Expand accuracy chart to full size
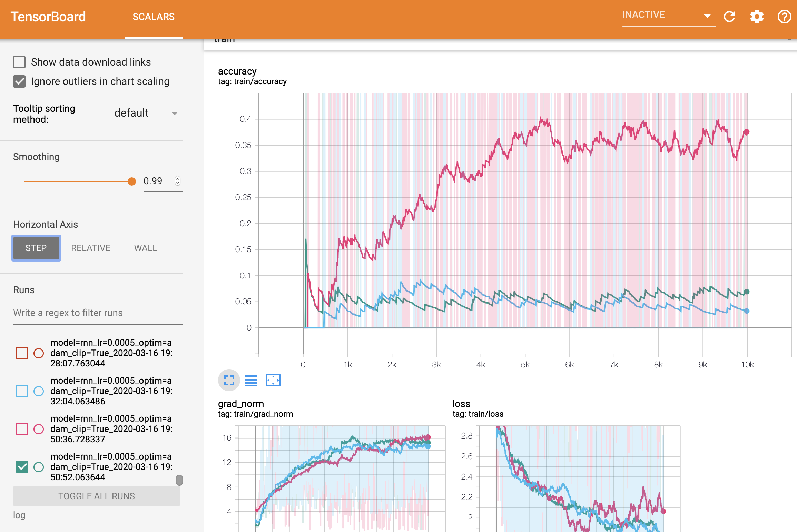This screenshot has width=797, height=532. coord(229,380)
